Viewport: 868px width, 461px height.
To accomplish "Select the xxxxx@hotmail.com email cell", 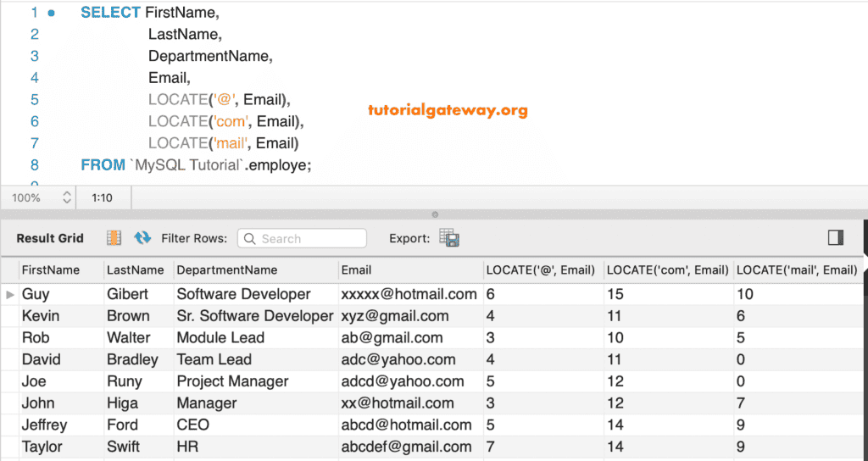I will 409,294.
